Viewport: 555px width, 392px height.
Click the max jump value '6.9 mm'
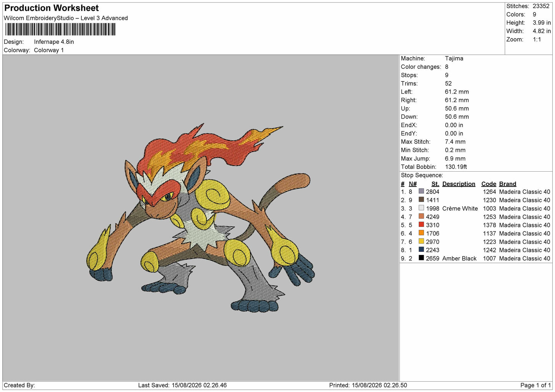point(455,159)
